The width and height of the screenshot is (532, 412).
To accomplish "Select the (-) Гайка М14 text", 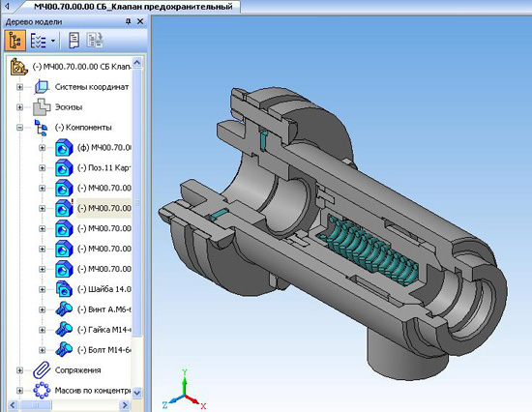I will click(104, 330).
